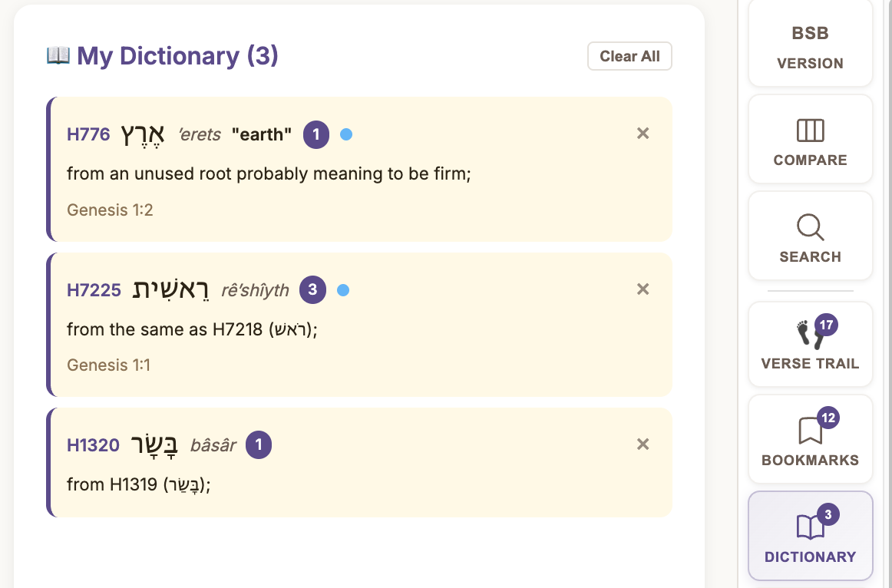
Task: Click the "3" count badge on H7225 entry
Action: pos(312,290)
